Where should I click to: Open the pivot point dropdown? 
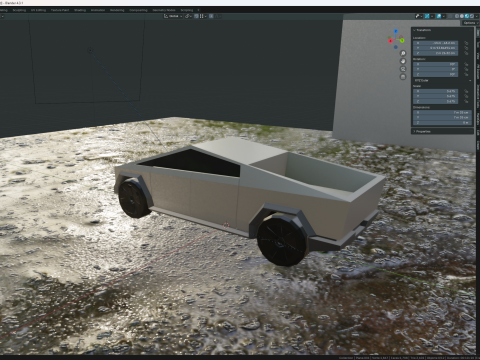point(188,16)
